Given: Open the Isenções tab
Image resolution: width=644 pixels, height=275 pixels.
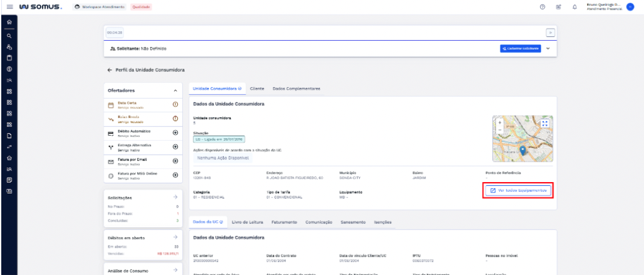Looking at the screenshot, I should click(383, 222).
